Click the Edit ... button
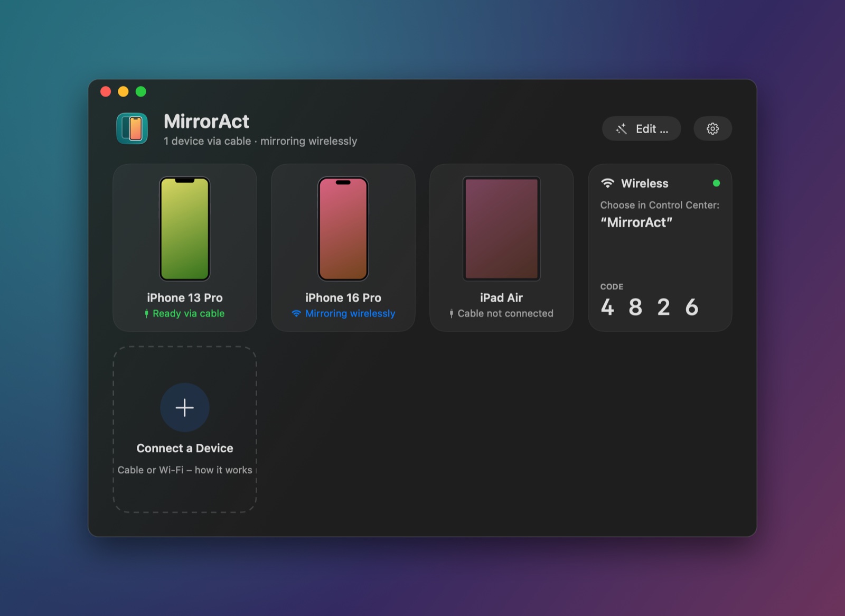Viewport: 845px width, 616px height. (x=641, y=128)
